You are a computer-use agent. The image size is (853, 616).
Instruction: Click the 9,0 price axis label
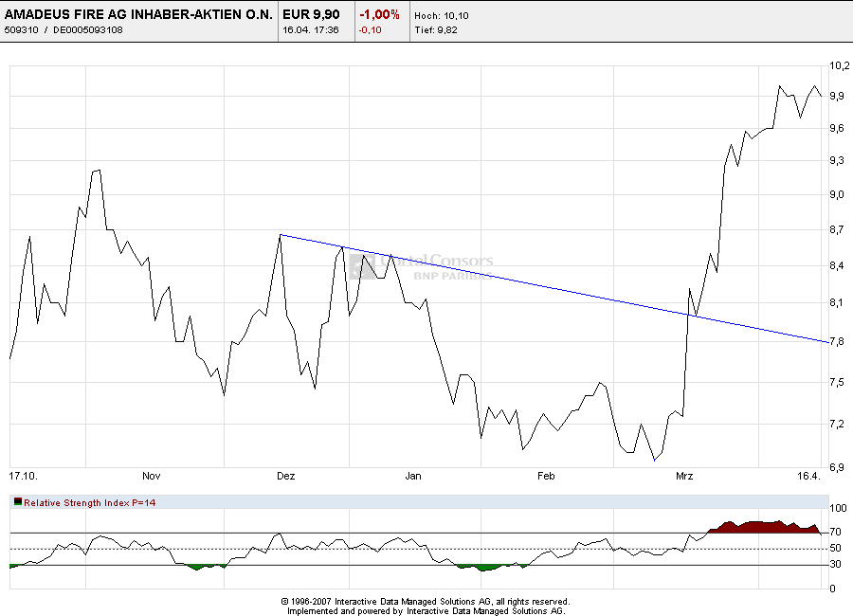tap(837, 194)
